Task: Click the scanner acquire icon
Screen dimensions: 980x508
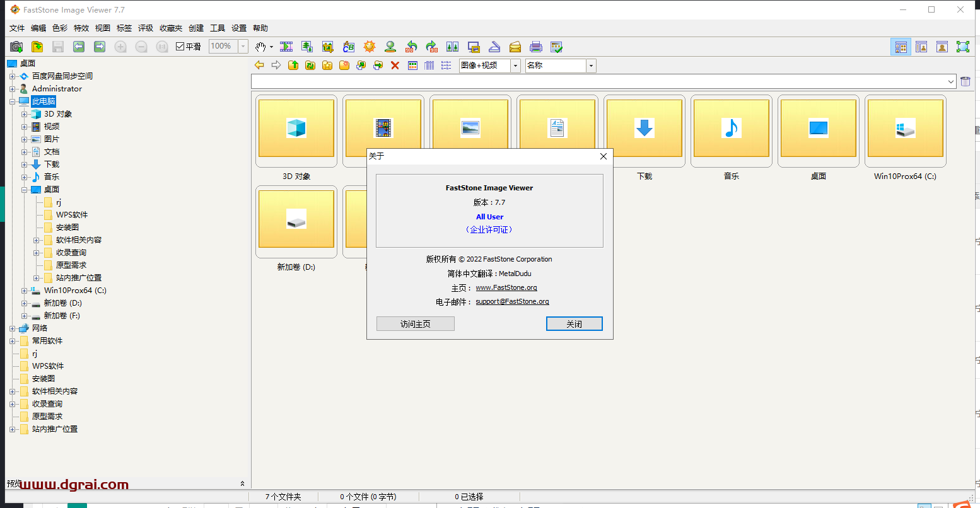Action: (x=494, y=47)
